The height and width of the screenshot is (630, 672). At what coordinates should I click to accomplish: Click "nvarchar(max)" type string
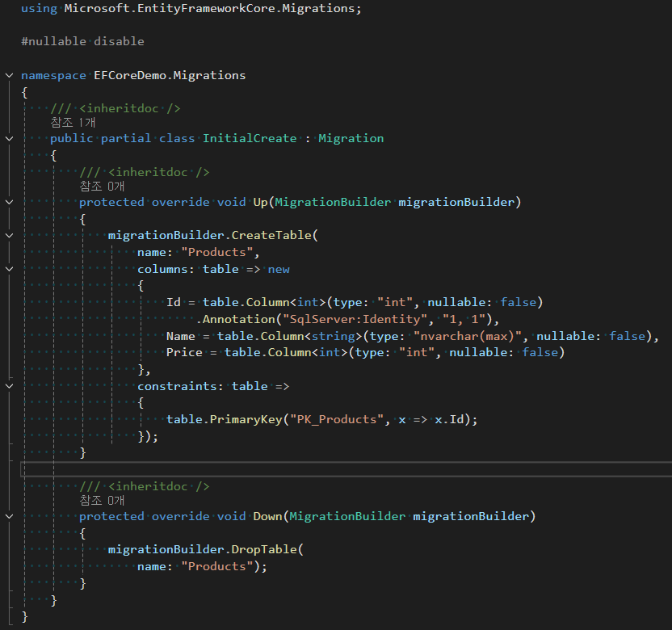(467, 336)
